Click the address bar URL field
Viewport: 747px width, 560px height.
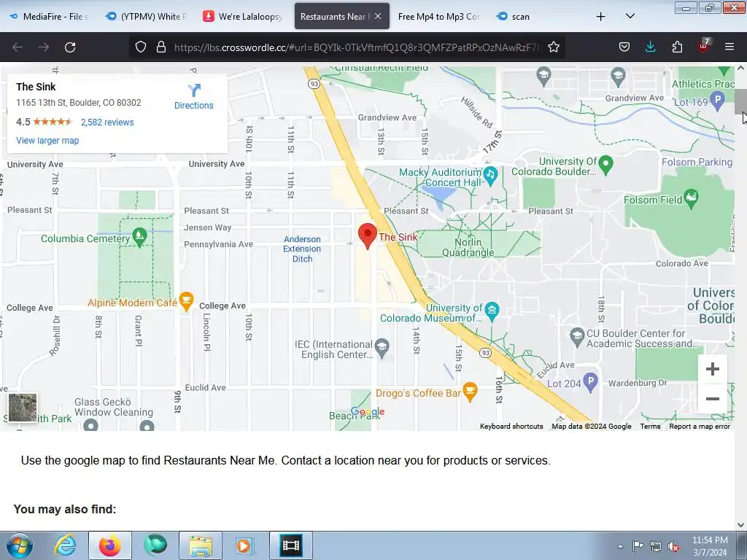[x=356, y=47]
